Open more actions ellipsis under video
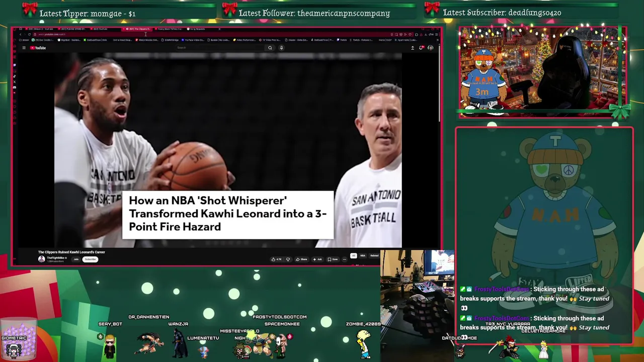 [x=345, y=259]
